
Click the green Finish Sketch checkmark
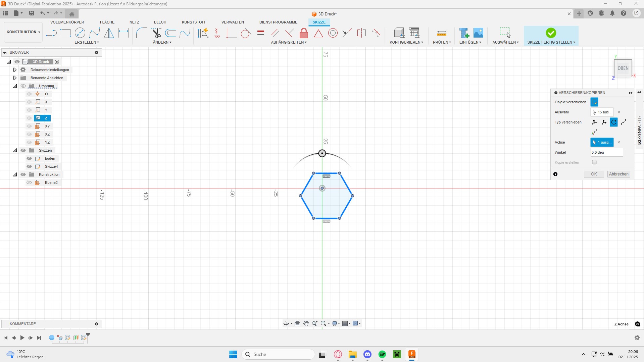click(x=551, y=33)
